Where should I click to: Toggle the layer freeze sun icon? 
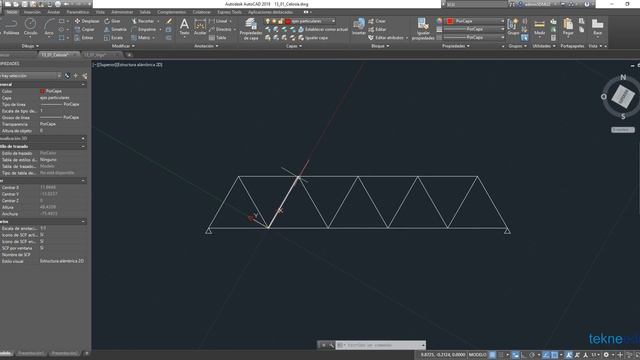click(x=274, y=21)
